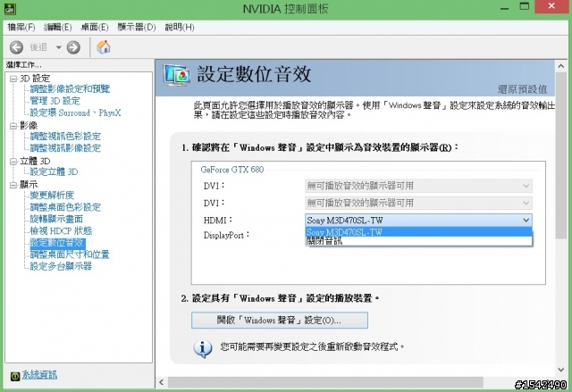Click the 設定數位音效 page header icon

177,75
